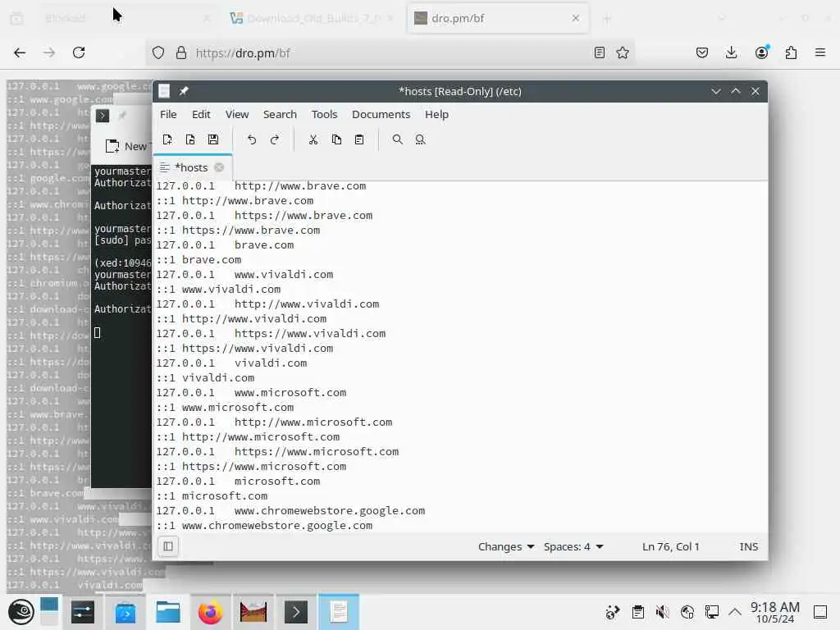The height and width of the screenshot is (630, 840).
Task: Open Firefox downloads panel
Action: (731, 52)
